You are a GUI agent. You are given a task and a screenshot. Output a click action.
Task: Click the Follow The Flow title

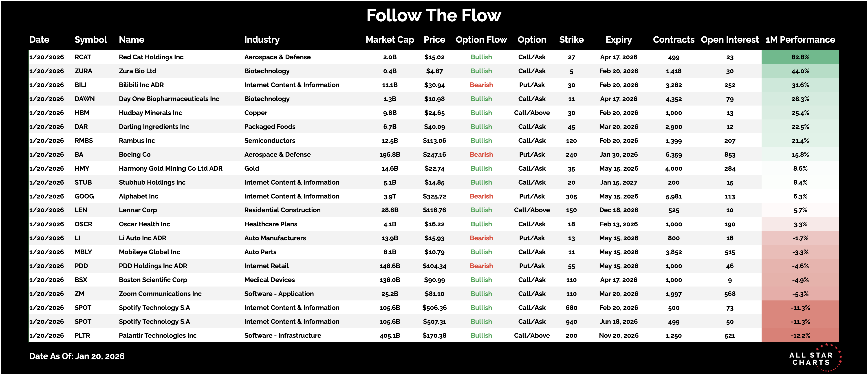coord(434,15)
